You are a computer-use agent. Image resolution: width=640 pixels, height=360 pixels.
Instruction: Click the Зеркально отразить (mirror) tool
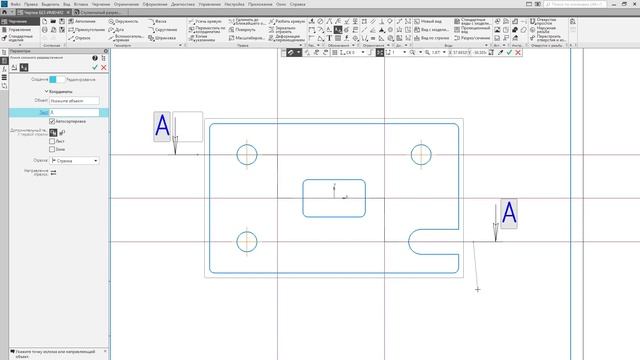[x=282, y=30]
